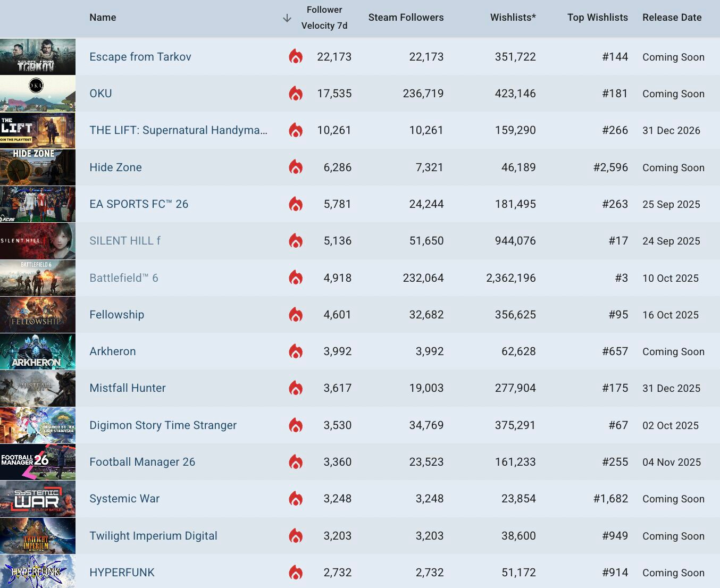Open the Arkheron game link
This screenshot has height=588, width=720.
coord(113,351)
